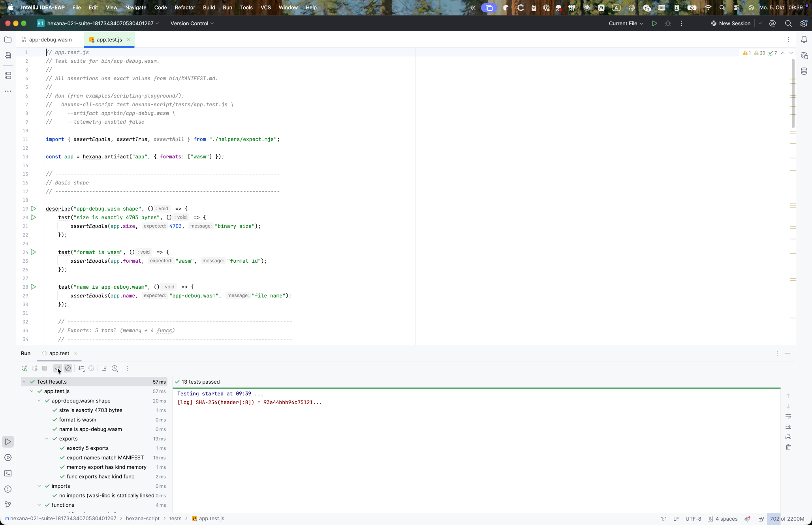The height and width of the screenshot is (525, 812).
Task: Collapse the Test Results root node
Action: coord(24,382)
